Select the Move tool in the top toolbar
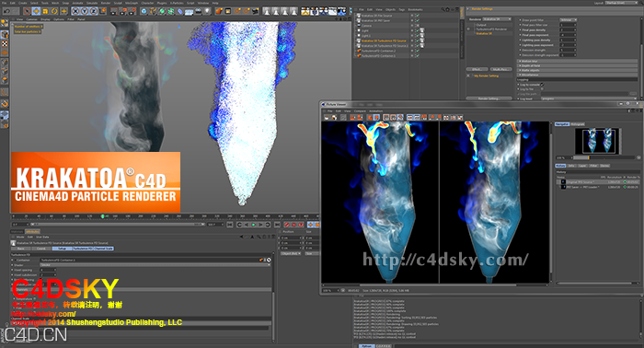Image resolution: width=644 pixels, height=348 pixels. 36,11
